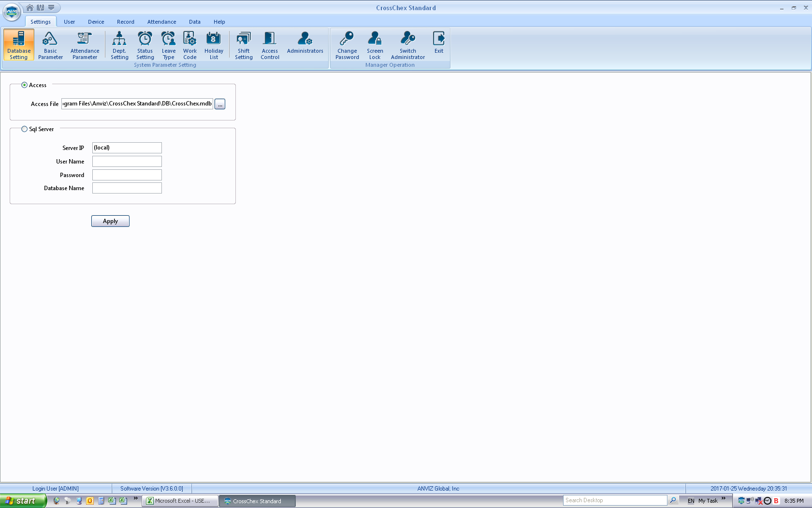The height and width of the screenshot is (508, 812).
Task: Expand the taskbar quick launch chevron
Action: click(136, 498)
